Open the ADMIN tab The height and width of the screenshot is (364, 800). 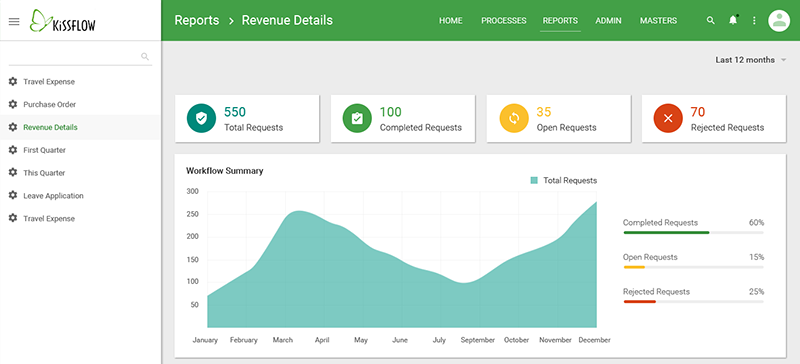click(x=608, y=21)
